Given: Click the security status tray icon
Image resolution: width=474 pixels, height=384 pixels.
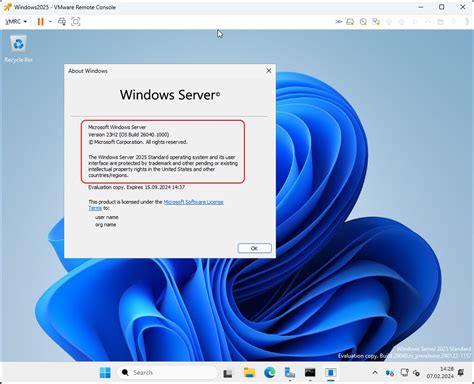Looking at the screenshot, I should (390, 373).
